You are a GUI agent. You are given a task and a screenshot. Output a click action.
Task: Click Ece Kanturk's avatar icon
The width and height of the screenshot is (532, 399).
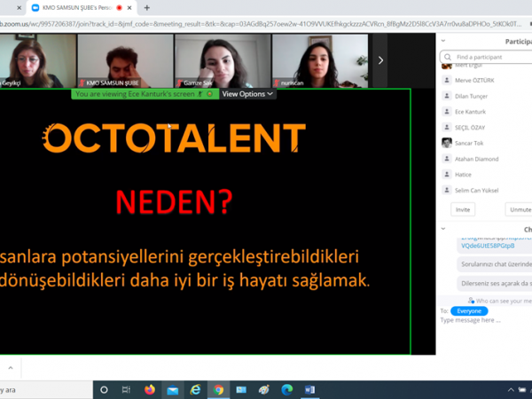[447, 112]
